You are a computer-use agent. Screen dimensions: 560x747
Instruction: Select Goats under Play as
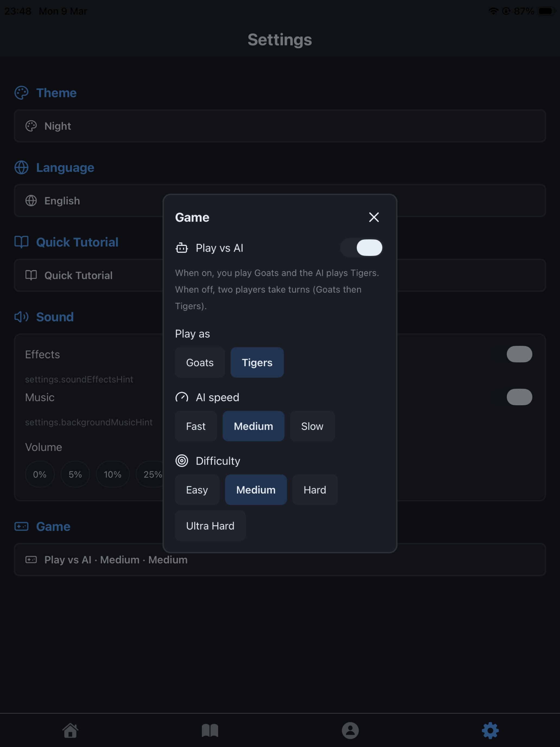click(x=200, y=362)
